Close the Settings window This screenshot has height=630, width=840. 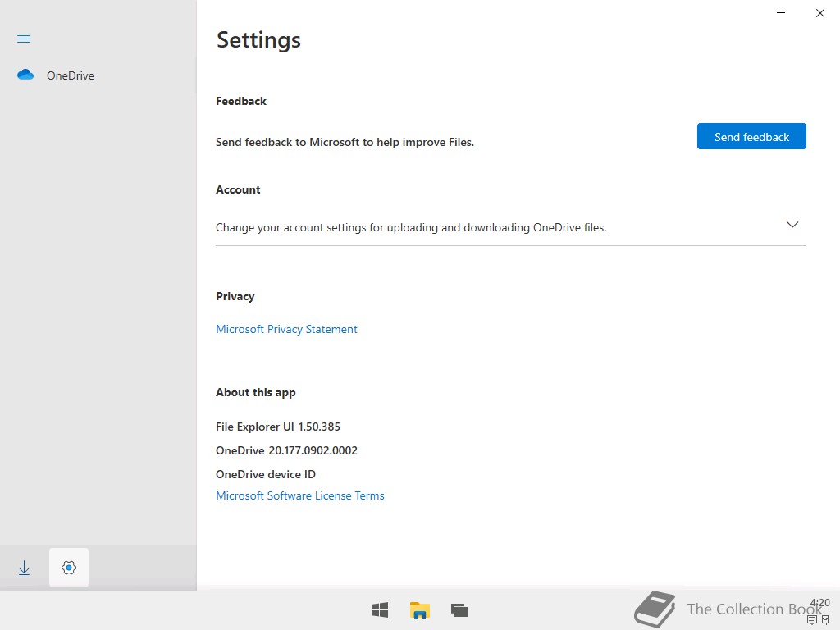[x=820, y=13]
